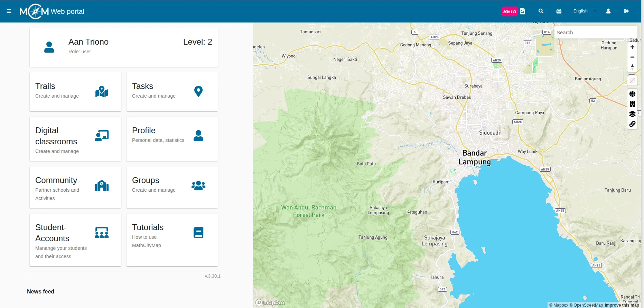The width and height of the screenshot is (644, 308).
Task: Click the Campang Raya map label
Action: click(530, 112)
